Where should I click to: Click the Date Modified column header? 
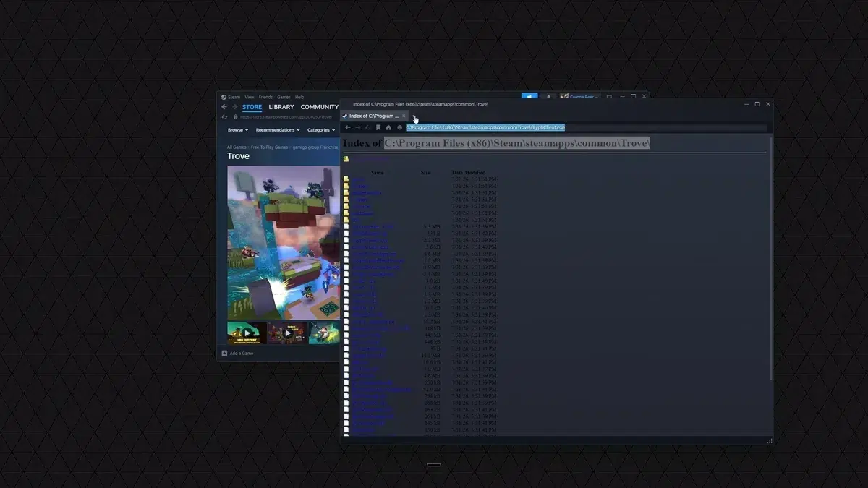(469, 172)
